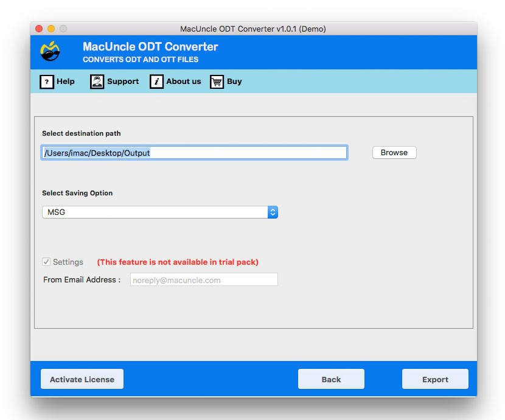Open the About us menu entry
The height and width of the screenshot is (420, 505).
181,81
